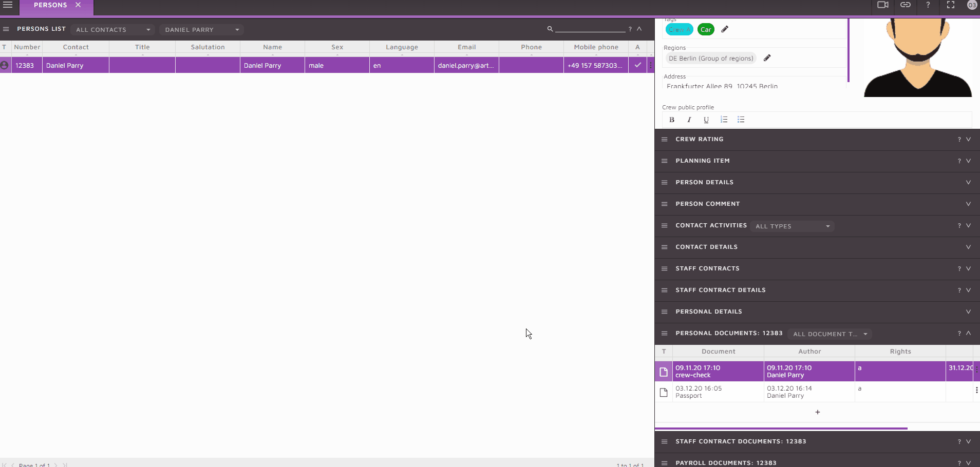Open Persons List help question mark
The height and width of the screenshot is (467, 980).
(x=630, y=29)
